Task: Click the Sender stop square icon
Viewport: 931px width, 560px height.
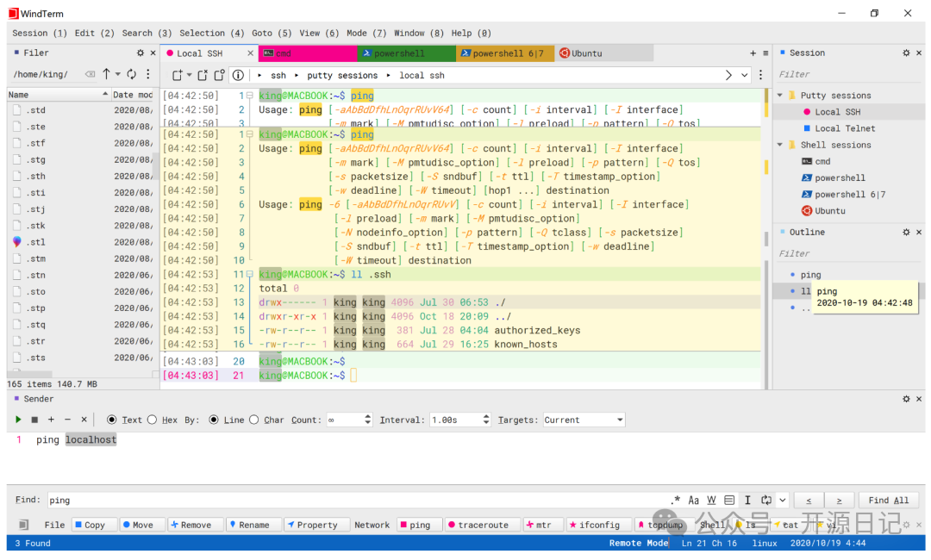Action: click(x=34, y=420)
